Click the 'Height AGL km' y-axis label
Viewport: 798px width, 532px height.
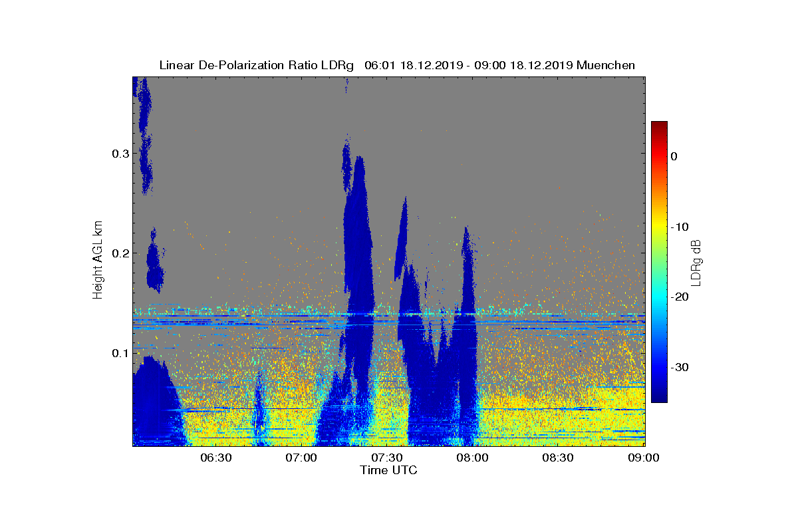[98, 261]
